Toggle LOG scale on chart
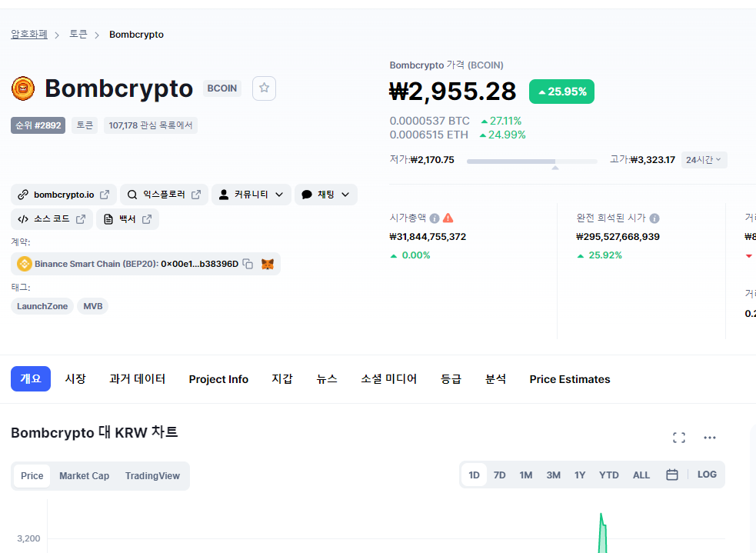Screen dimensions: 756x553 [707, 475]
